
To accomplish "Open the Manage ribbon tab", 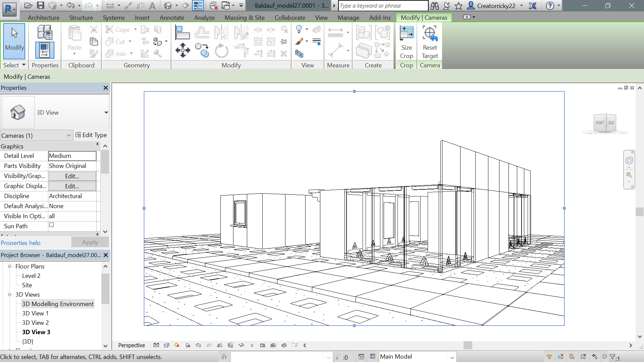I will tap(348, 17).
